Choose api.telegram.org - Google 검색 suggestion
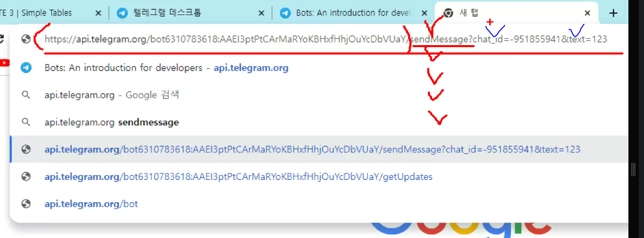Image resolution: width=644 pixels, height=238 pixels. tap(319, 95)
